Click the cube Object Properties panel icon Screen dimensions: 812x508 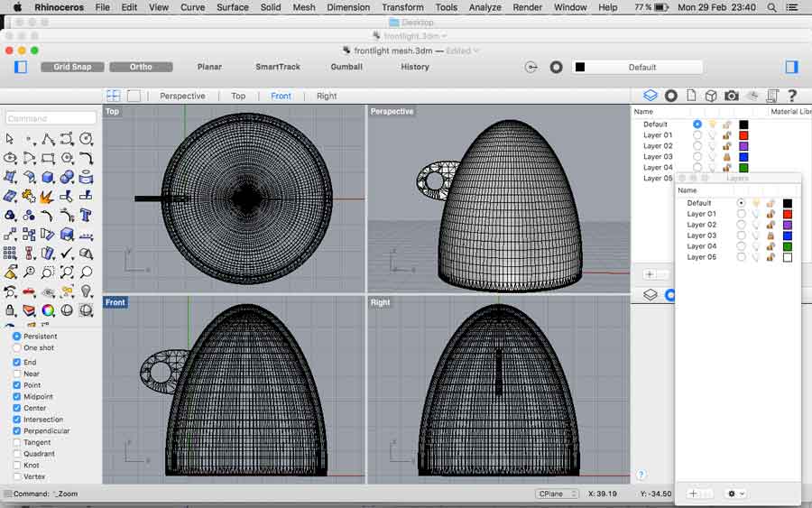pos(711,96)
